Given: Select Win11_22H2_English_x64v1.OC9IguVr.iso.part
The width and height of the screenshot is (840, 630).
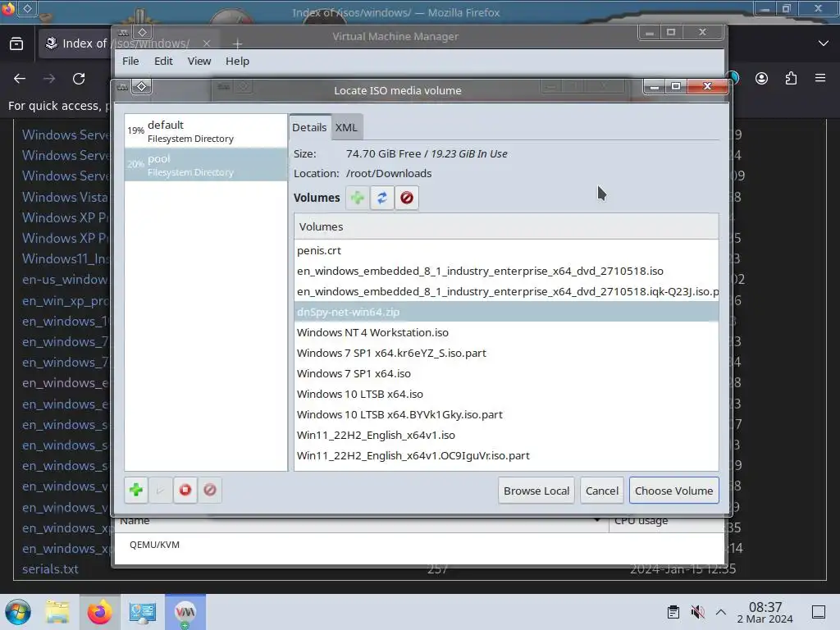Looking at the screenshot, I should [506, 455].
